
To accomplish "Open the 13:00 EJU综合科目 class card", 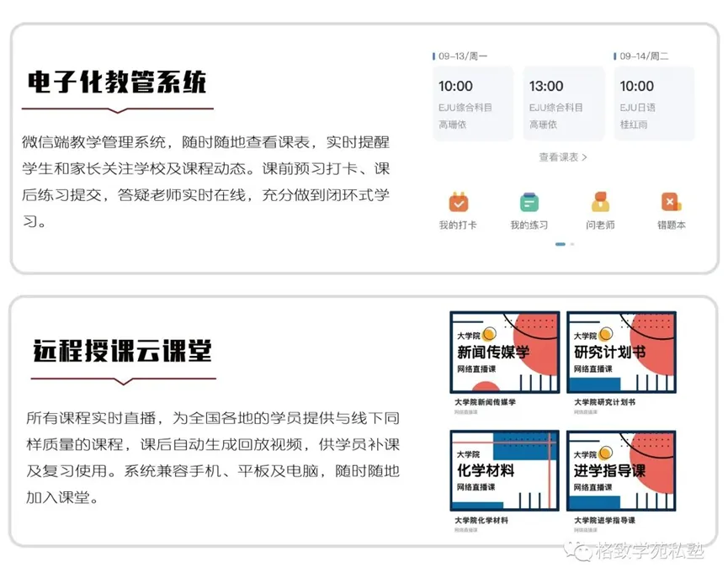I will 564,103.
